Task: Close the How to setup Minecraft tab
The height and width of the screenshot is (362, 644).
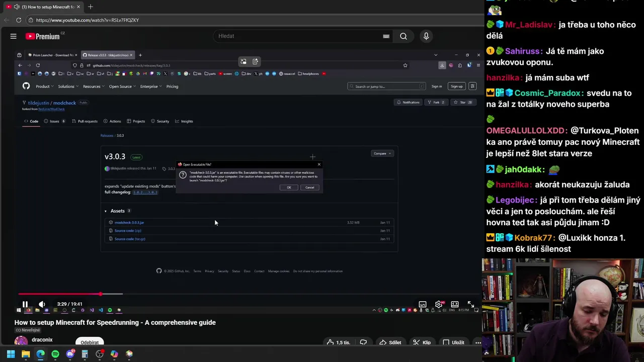Action: (x=78, y=7)
